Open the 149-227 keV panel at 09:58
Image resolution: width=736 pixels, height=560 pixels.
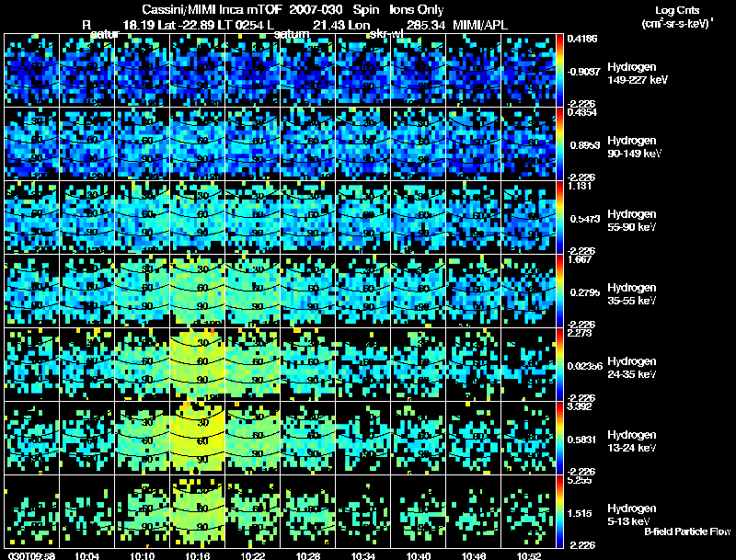32,71
